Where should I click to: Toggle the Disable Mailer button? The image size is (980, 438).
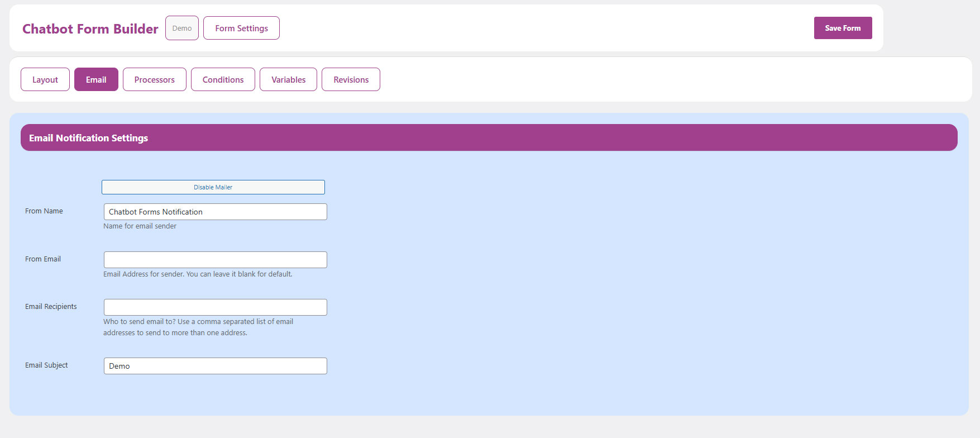213,187
